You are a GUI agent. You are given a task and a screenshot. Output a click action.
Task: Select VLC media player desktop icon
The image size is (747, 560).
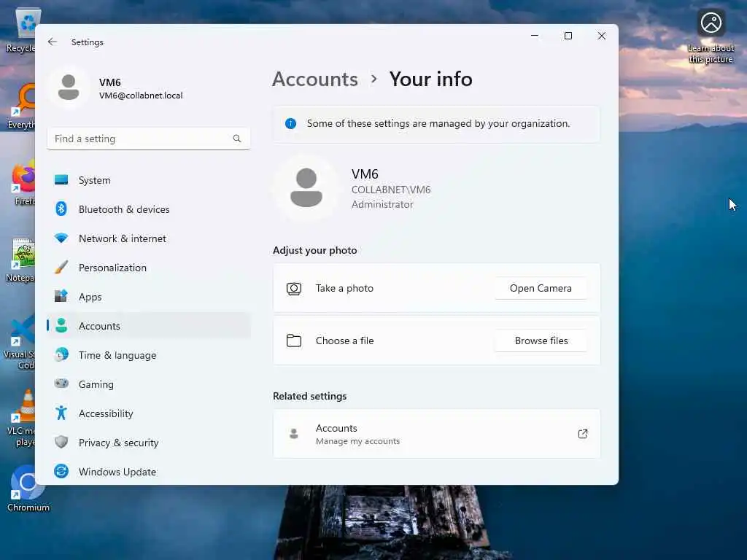pos(21,418)
